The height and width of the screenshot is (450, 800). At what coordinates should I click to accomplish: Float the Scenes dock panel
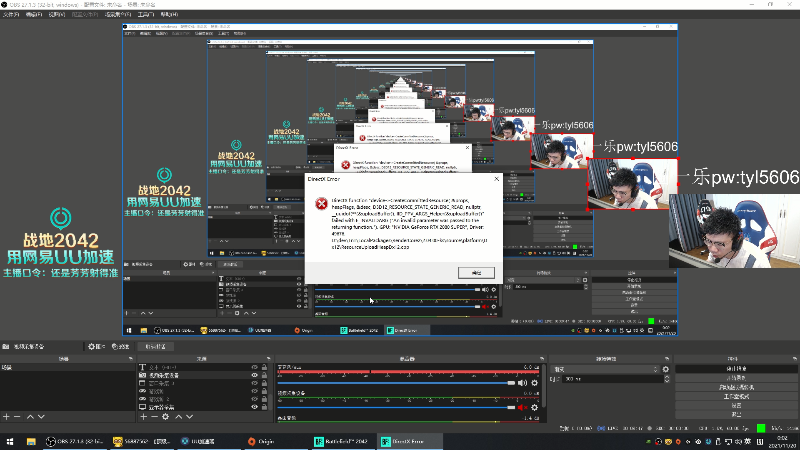(131, 359)
